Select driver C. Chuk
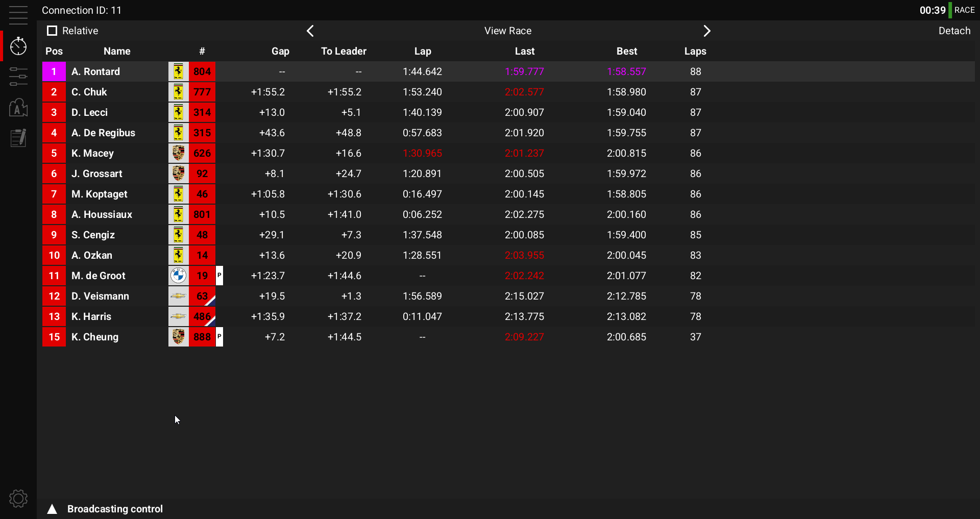Image resolution: width=980 pixels, height=519 pixels. 89,92
